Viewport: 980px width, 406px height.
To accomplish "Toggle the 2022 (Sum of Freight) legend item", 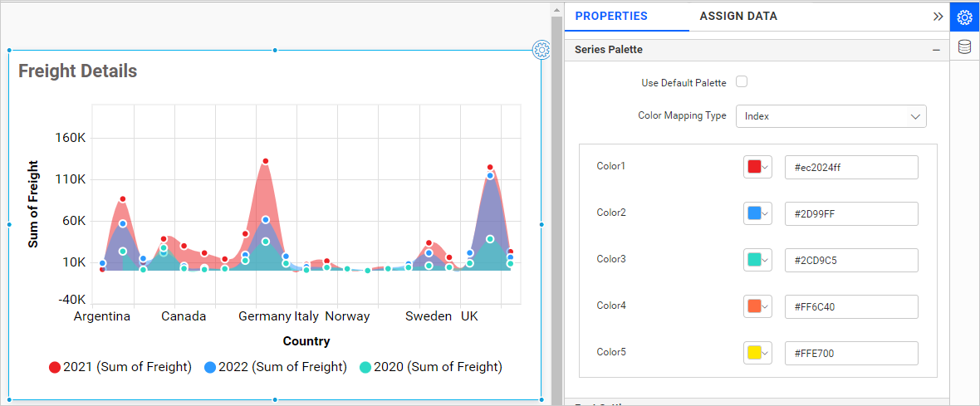I will pyautogui.click(x=276, y=367).
